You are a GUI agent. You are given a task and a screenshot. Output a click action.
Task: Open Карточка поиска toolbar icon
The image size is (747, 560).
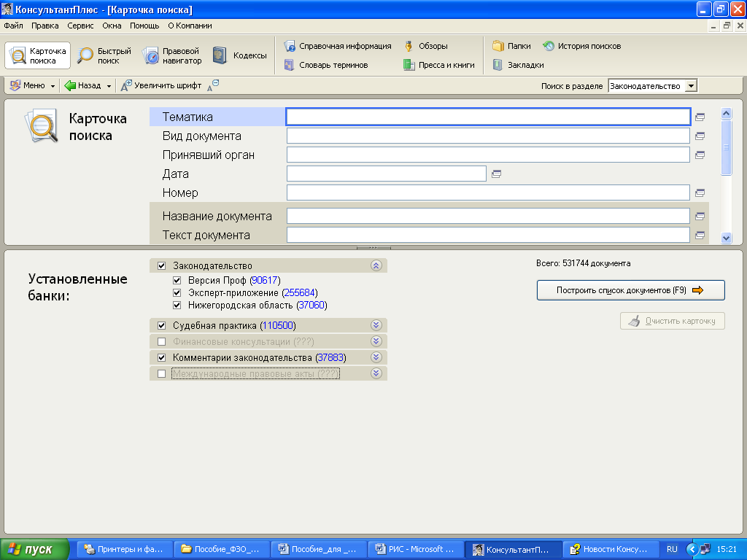tap(18, 55)
